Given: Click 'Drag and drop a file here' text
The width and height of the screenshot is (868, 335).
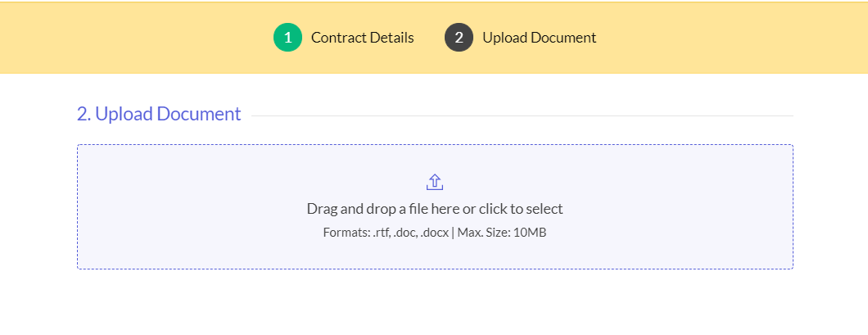Looking at the screenshot, I should (383, 209).
